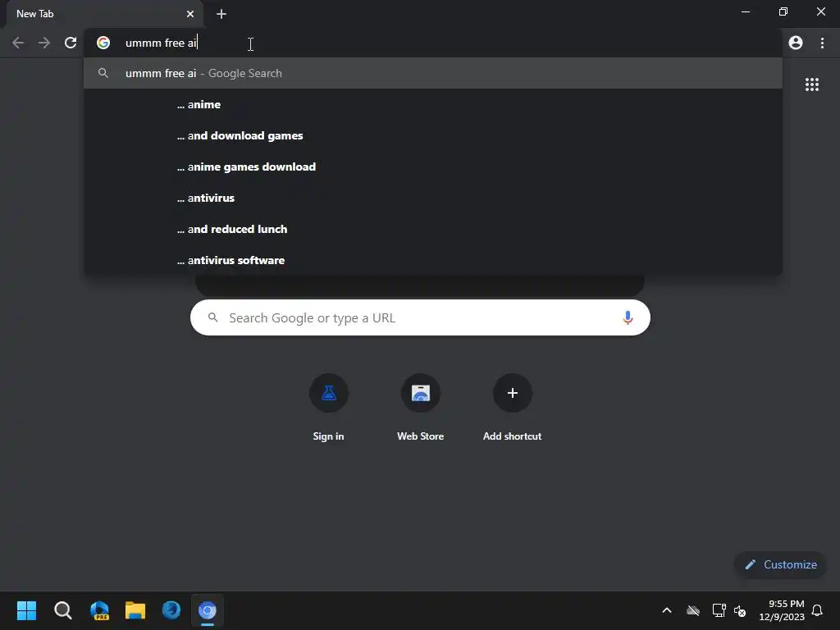
Task: Click the OneDrive cloud tray icon
Action: coord(693,610)
